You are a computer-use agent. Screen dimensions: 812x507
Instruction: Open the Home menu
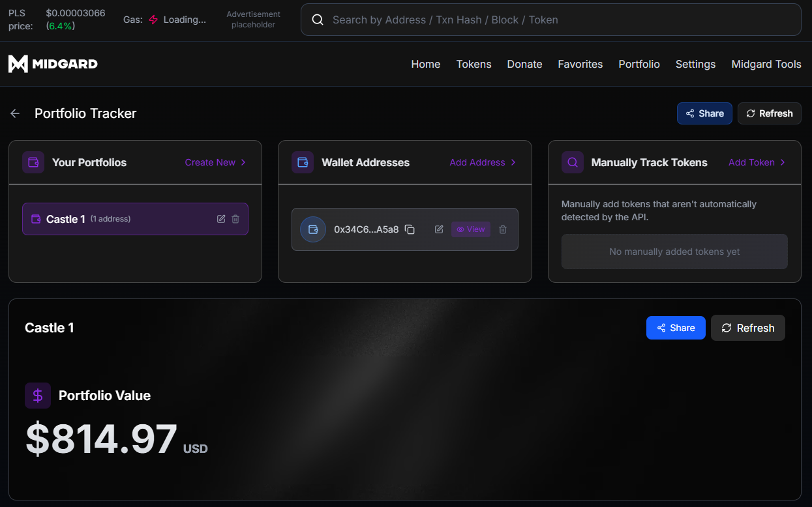[x=426, y=64]
